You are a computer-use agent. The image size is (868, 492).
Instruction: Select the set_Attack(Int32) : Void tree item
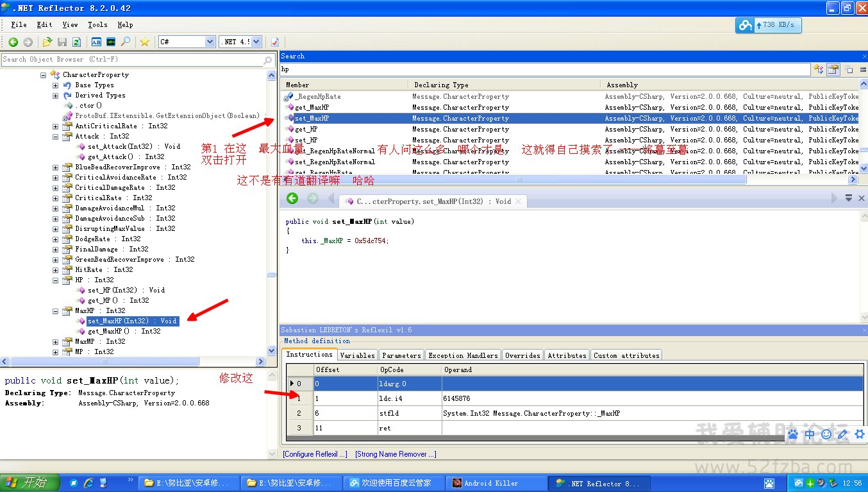[134, 147]
